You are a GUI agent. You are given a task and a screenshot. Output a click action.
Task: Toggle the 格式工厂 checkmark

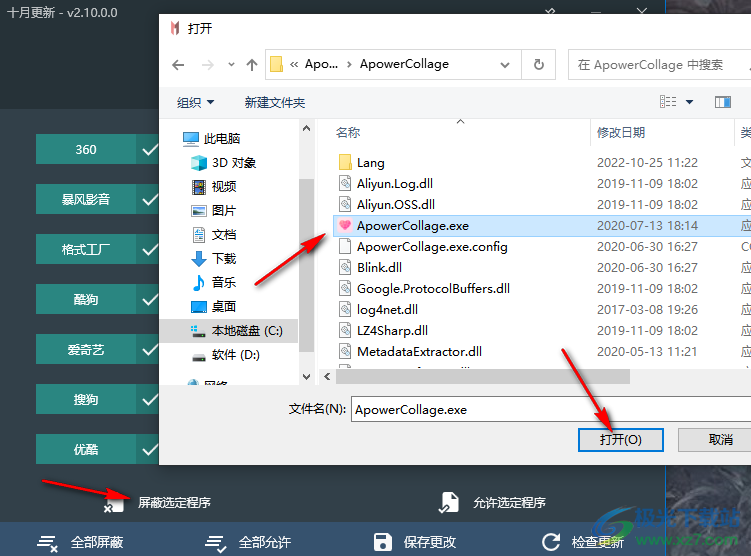149,250
